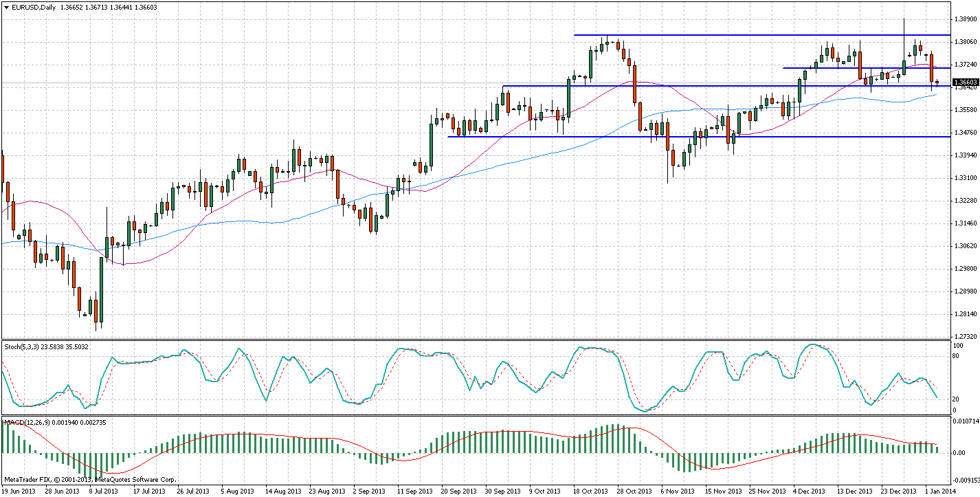Click the 1.33940 price axis label
The height and width of the screenshot is (497, 980).
(966, 155)
